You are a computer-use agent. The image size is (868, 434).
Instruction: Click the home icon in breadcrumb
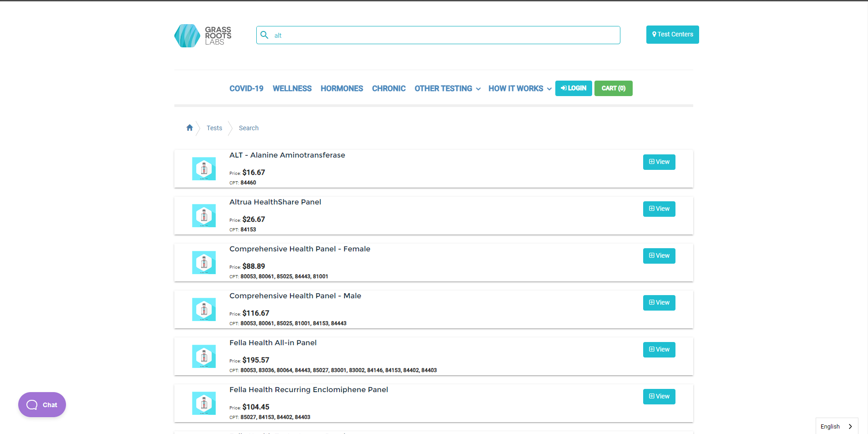point(190,128)
